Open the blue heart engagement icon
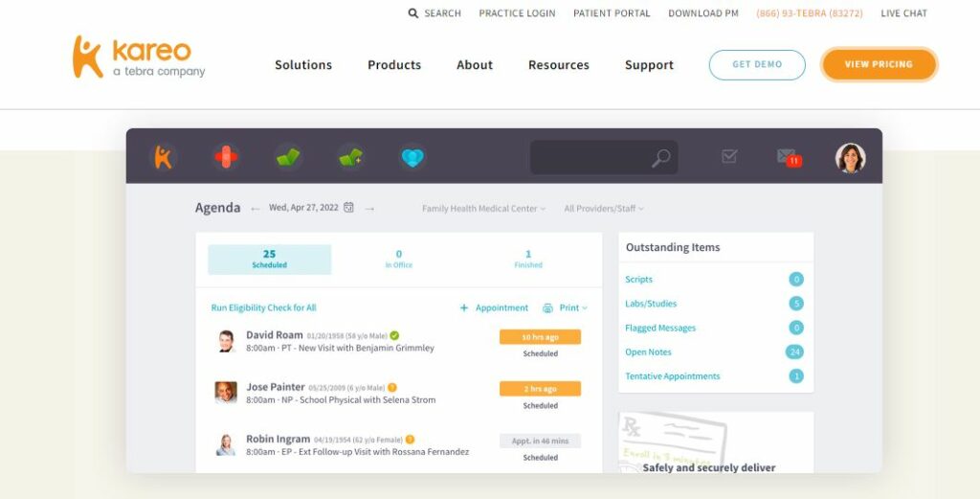Viewport: 980px width, 499px height. [x=412, y=157]
